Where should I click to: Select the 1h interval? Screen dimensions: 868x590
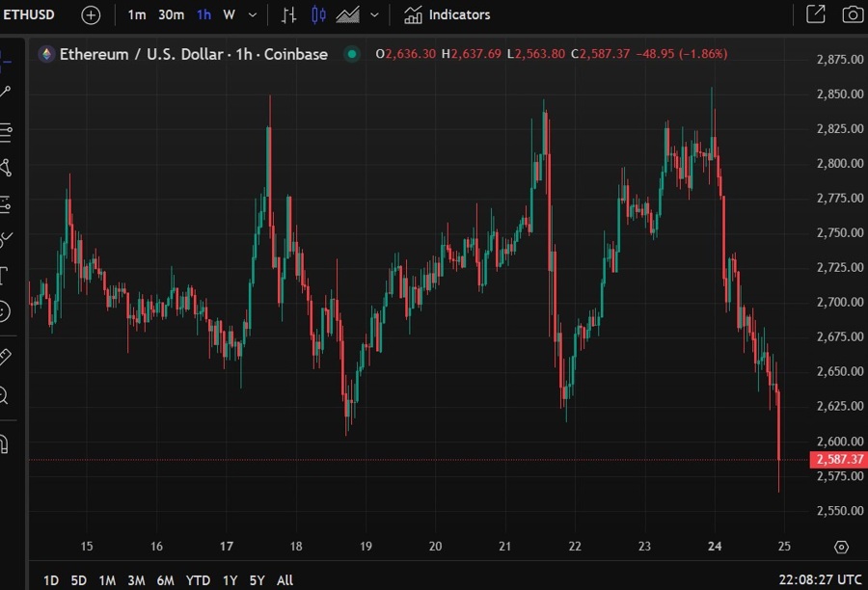203,15
